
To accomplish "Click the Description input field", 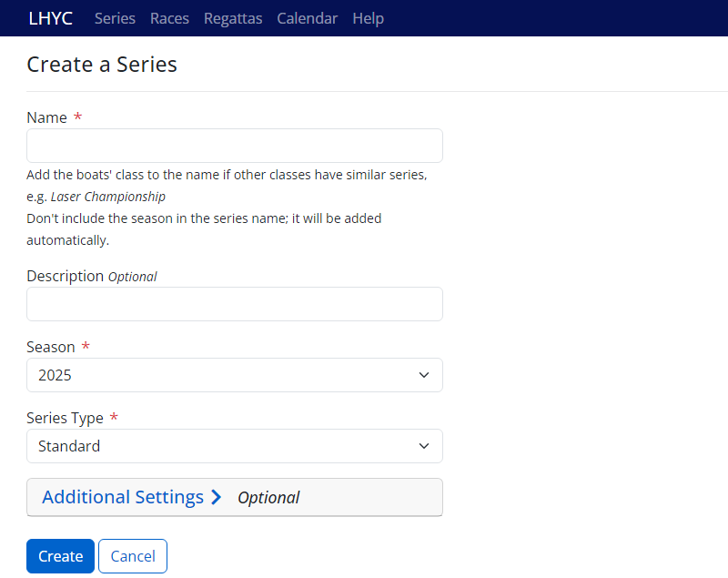I will click(x=235, y=303).
